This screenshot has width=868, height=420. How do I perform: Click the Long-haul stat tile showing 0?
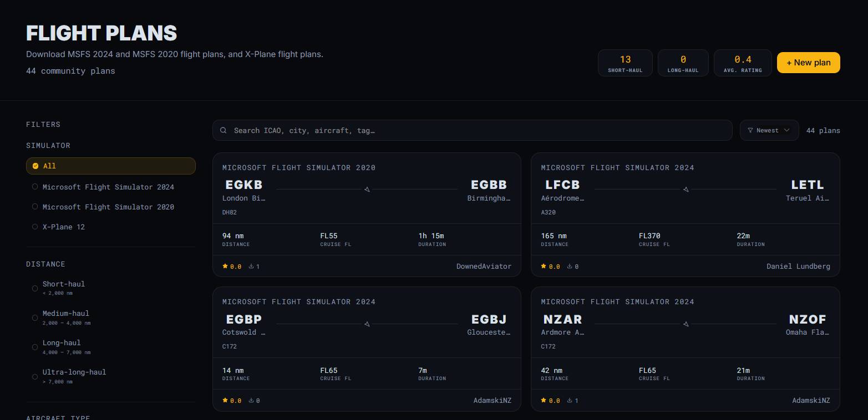pyautogui.click(x=683, y=63)
